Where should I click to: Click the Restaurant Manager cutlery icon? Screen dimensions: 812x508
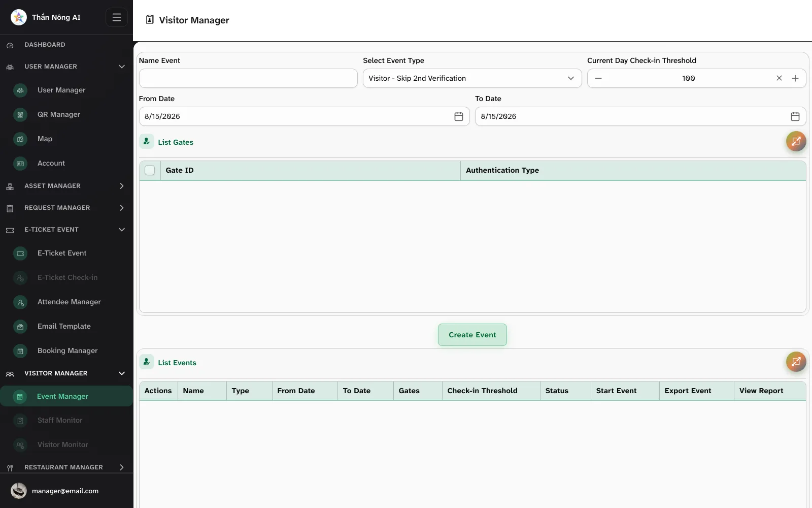(x=10, y=468)
